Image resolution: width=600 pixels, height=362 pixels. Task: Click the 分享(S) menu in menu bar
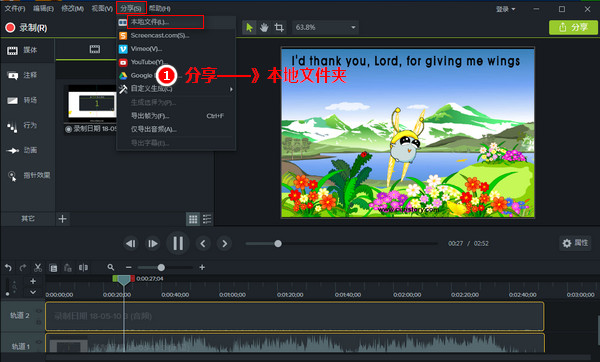pos(131,8)
